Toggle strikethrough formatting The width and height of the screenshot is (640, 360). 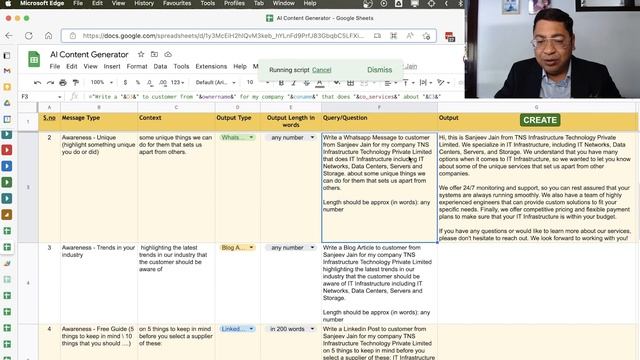(x=307, y=83)
